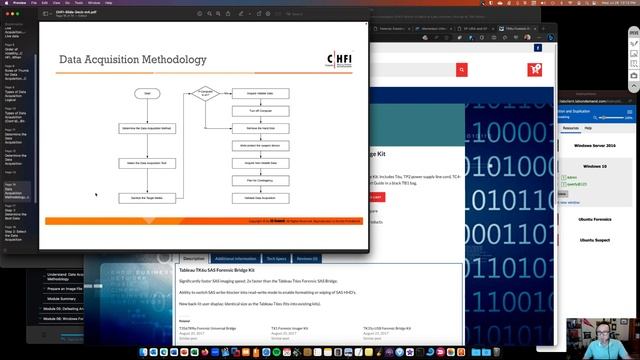Open the Trash in the Dock
This screenshot has height=360, width=640.
pos(496,352)
